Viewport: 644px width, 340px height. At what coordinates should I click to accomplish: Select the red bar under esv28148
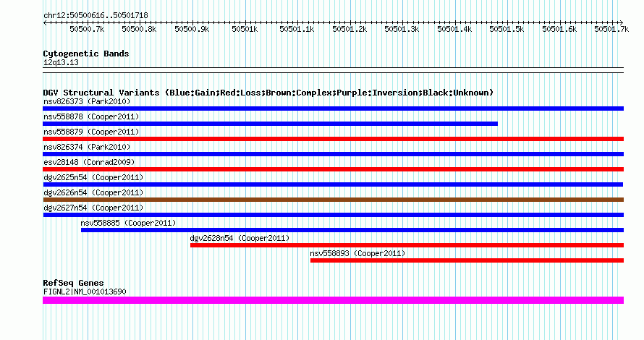(x=333, y=169)
